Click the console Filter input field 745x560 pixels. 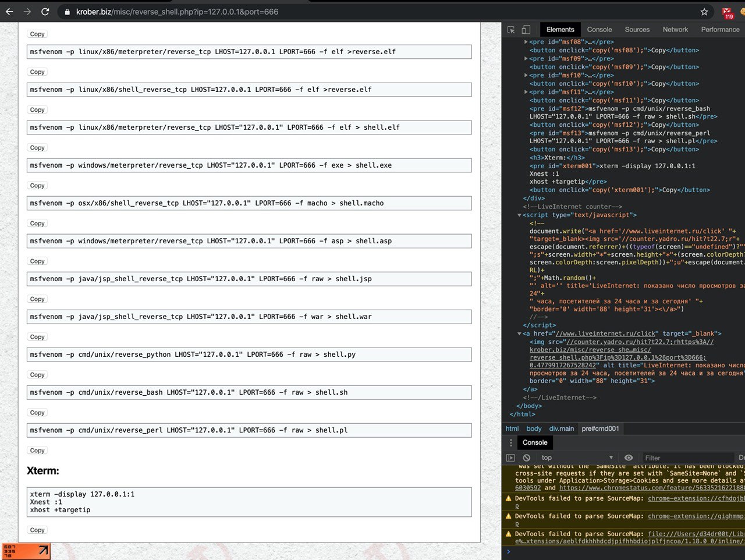(687, 458)
